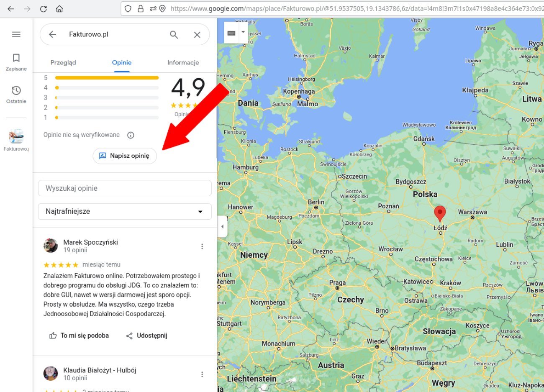Click the shield tracking protection icon
Image resolution: width=544 pixels, height=392 pixels.
click(128, 9)
